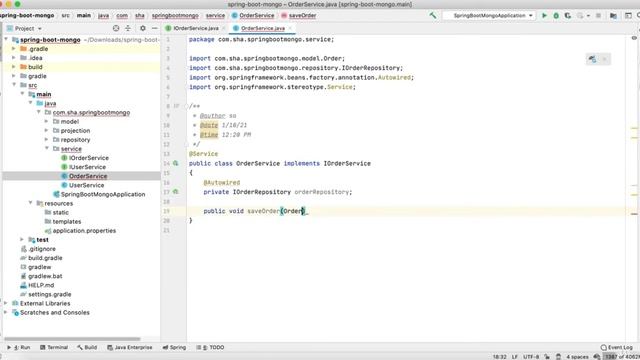
Task: Collapse the spring-boot-mongo root node
Action: click(6, 40)
